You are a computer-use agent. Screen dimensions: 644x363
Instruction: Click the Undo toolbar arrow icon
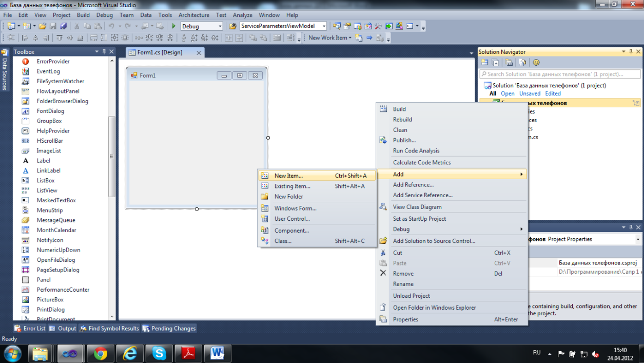(x=110, y=26)
